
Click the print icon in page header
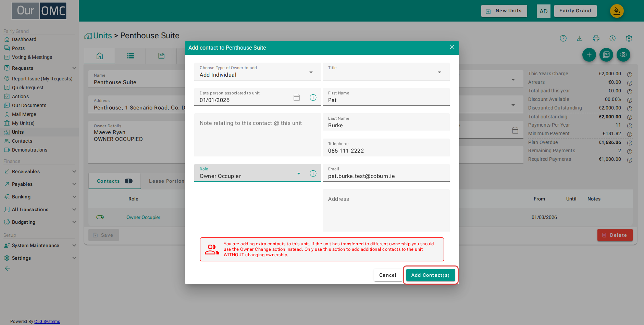pos(596,38)
